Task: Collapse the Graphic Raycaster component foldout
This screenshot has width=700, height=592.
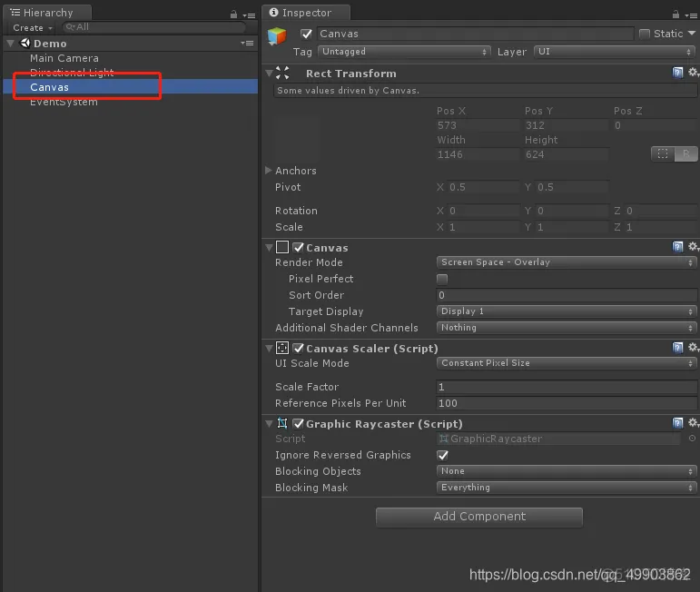Action: coord(270,424)
